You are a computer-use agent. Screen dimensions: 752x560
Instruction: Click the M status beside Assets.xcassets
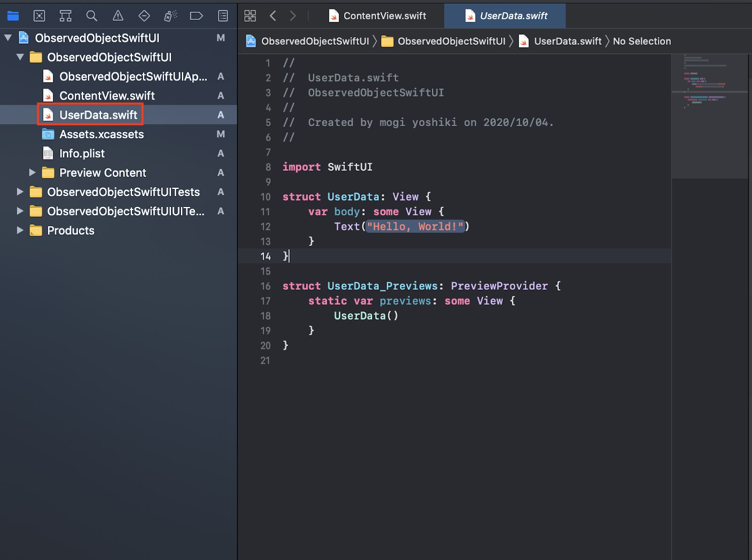221,134
